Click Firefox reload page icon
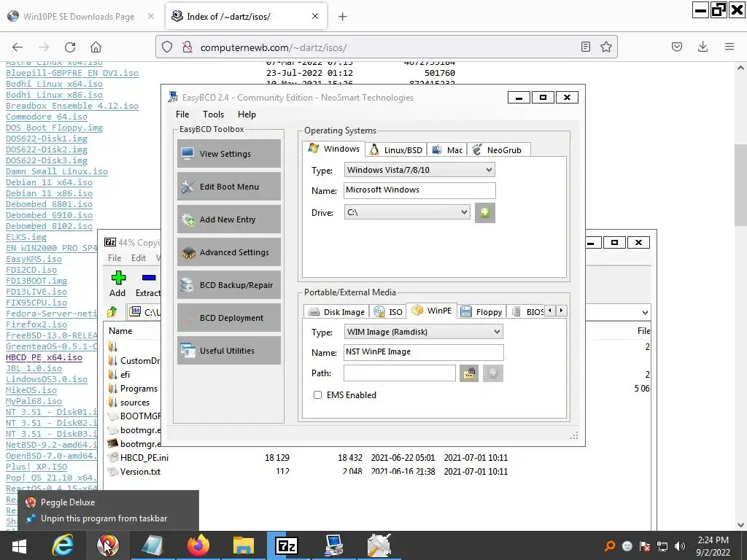The height and width of the screenshot is (560, 747). click(70, 47)
